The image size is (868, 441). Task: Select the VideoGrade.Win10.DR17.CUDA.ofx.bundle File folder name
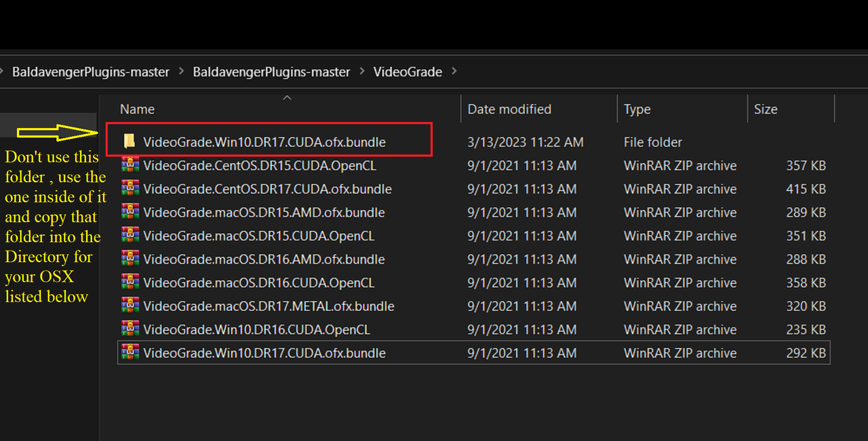tap(264, 142)
